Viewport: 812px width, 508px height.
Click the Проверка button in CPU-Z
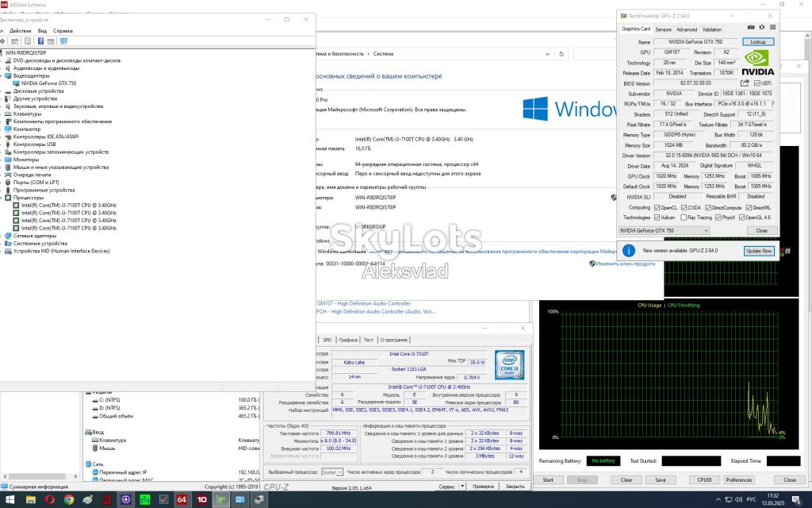(x=483, y=487)
